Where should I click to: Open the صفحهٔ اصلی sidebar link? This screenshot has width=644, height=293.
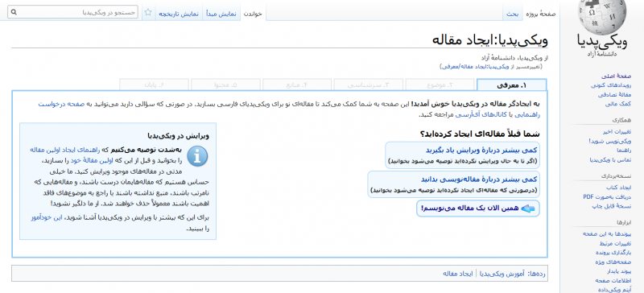(616, 76)
